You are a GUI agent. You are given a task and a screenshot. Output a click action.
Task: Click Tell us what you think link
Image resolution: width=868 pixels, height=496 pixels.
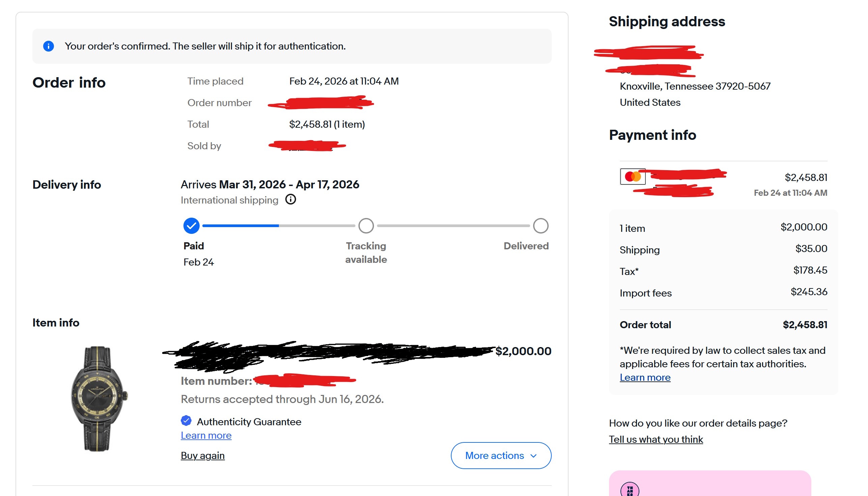tap(656, 439)
